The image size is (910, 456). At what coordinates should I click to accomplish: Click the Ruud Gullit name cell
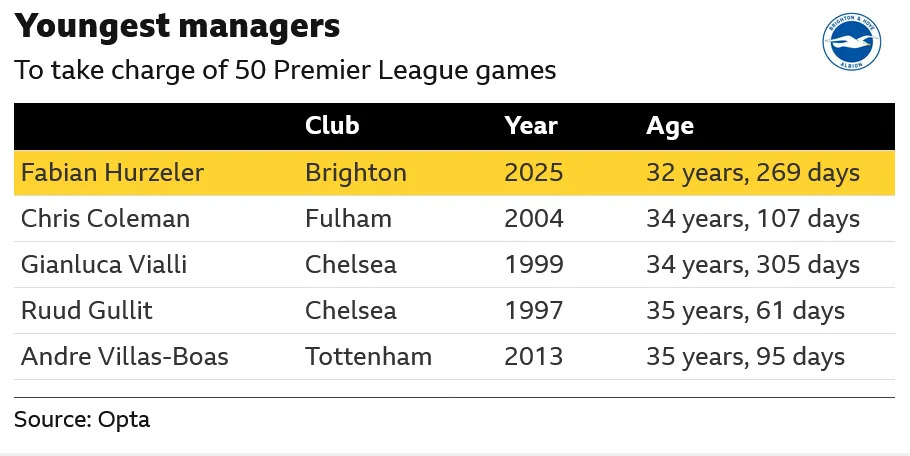(x=87, y=311)
